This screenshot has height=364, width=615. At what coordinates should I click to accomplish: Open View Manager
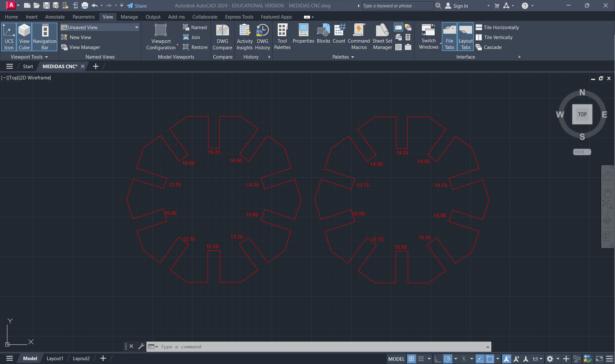click(81, 47)
